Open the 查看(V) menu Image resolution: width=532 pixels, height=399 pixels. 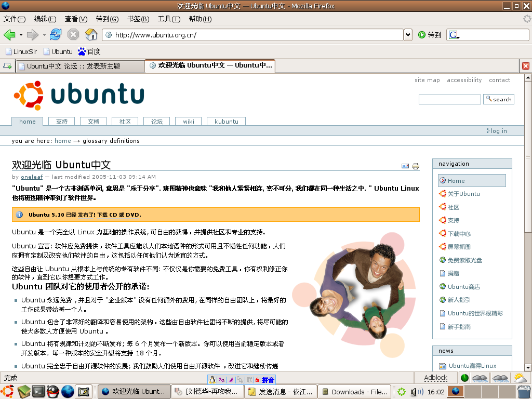pyautogui.click(x=76, y=19)
